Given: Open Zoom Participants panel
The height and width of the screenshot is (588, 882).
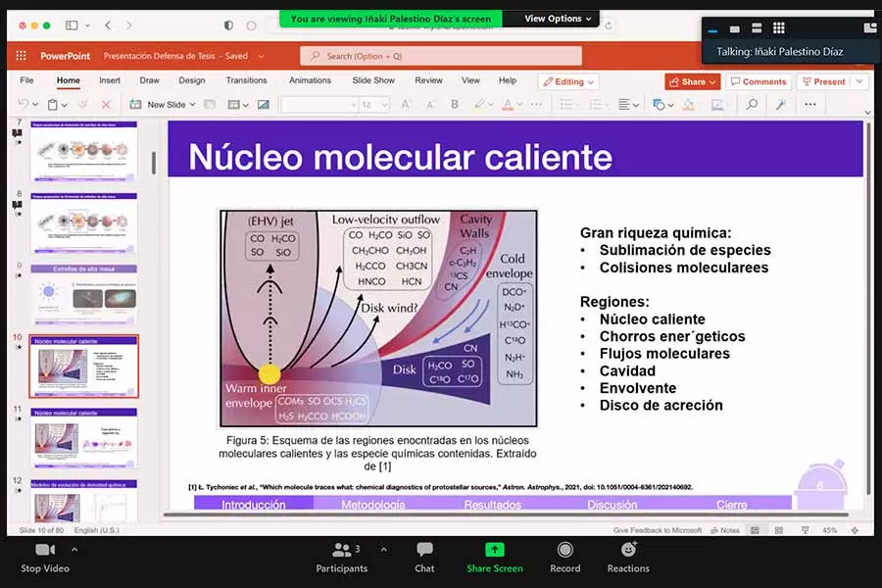Looking at the screenshot, I should pos(341,558).
